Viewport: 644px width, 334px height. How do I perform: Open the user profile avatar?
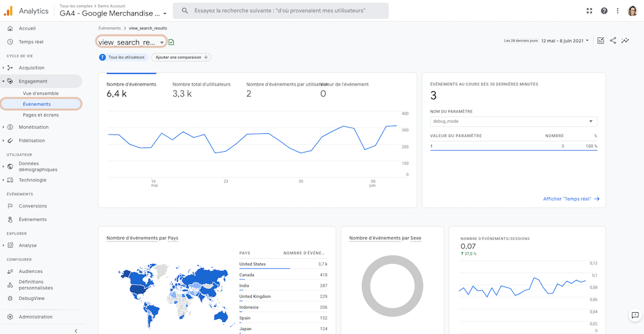[632, 11]
